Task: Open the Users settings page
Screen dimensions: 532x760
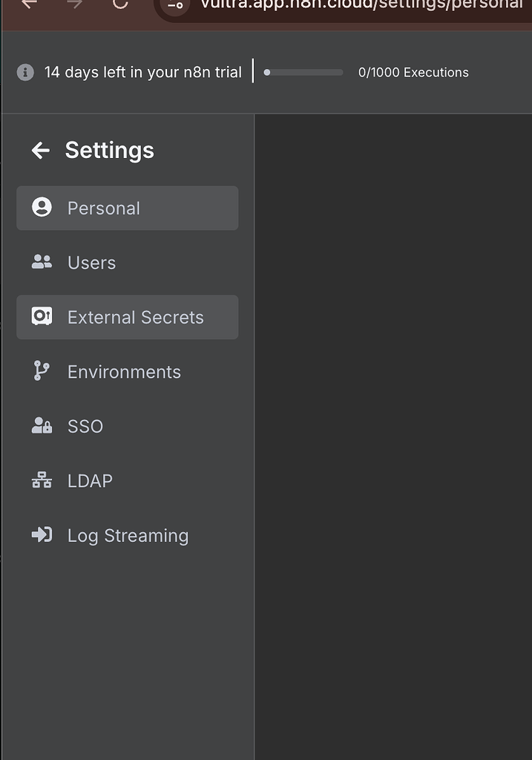Action: click(91, 262)
